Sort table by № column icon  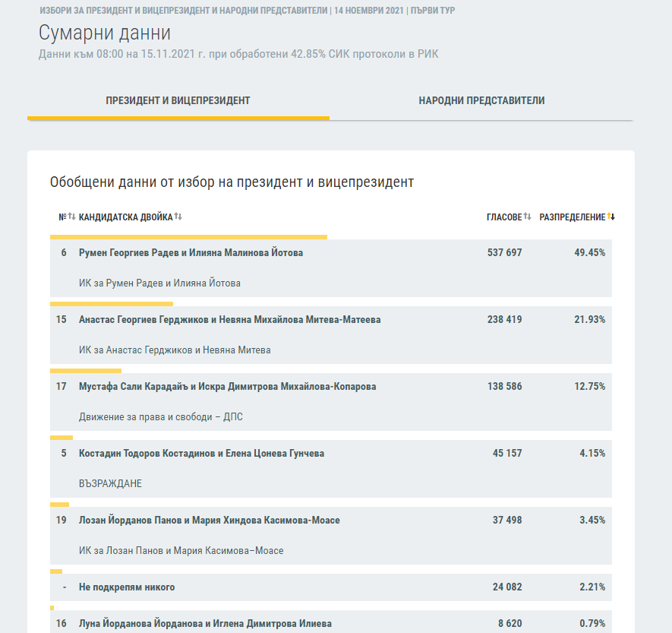pyautogui.click(x=71, y=217)
